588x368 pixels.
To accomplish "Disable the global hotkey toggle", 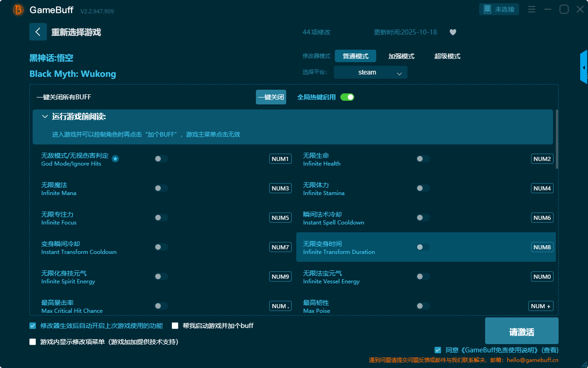I will click(x=347, y=97).
